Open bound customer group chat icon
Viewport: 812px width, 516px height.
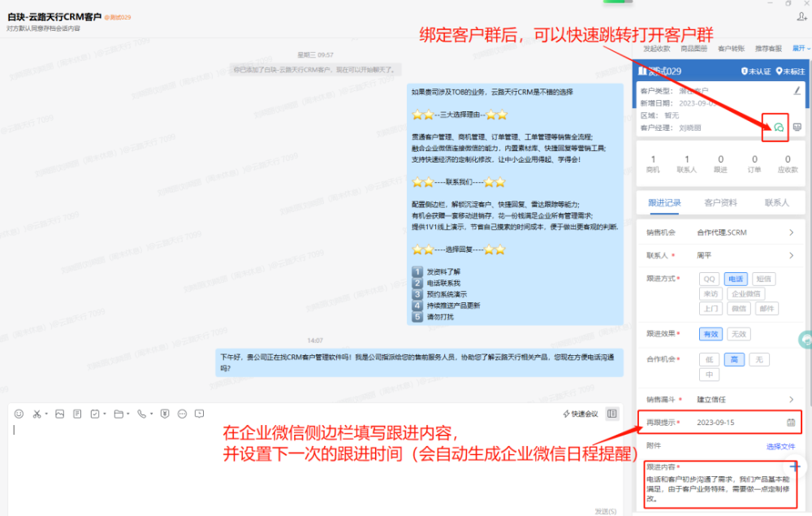pyautogui.click(x=779, y=127)
